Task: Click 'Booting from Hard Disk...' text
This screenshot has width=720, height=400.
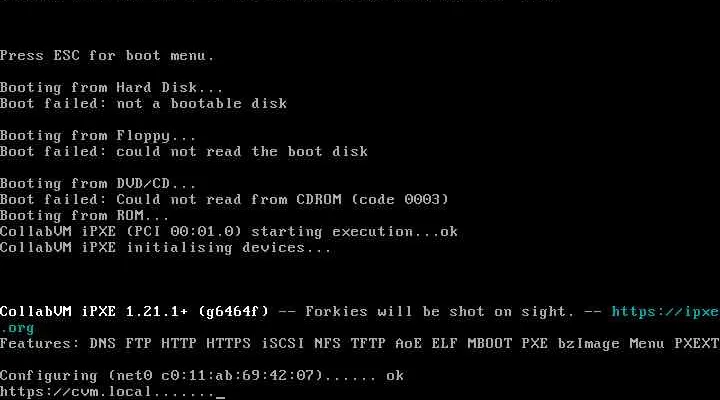Action: [111, 87]
